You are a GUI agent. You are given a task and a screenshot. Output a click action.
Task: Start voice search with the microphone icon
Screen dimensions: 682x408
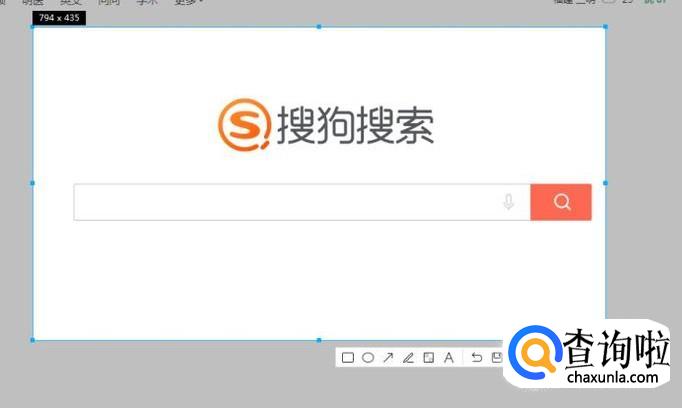(x=508, y=202)
